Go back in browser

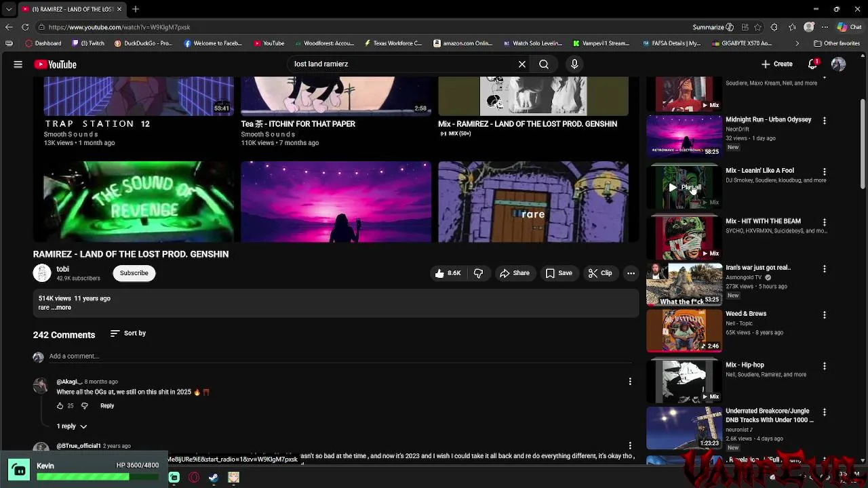click(9, 27)
